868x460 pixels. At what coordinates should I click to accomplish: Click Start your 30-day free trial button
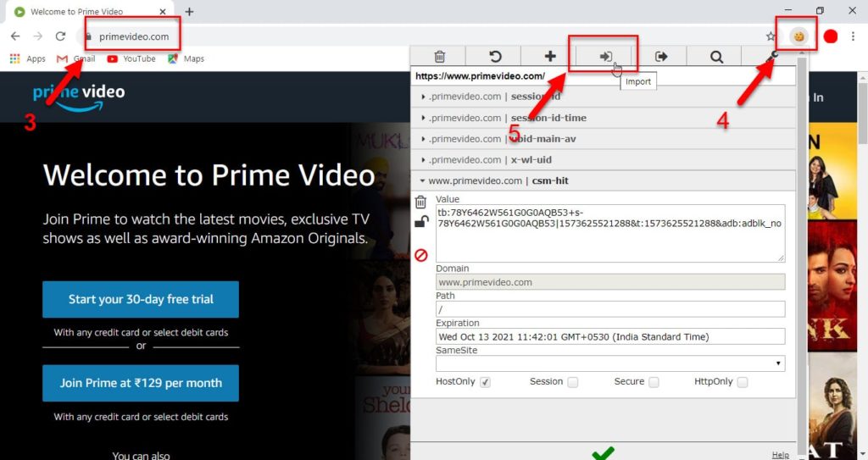click(x=141, y=299)
